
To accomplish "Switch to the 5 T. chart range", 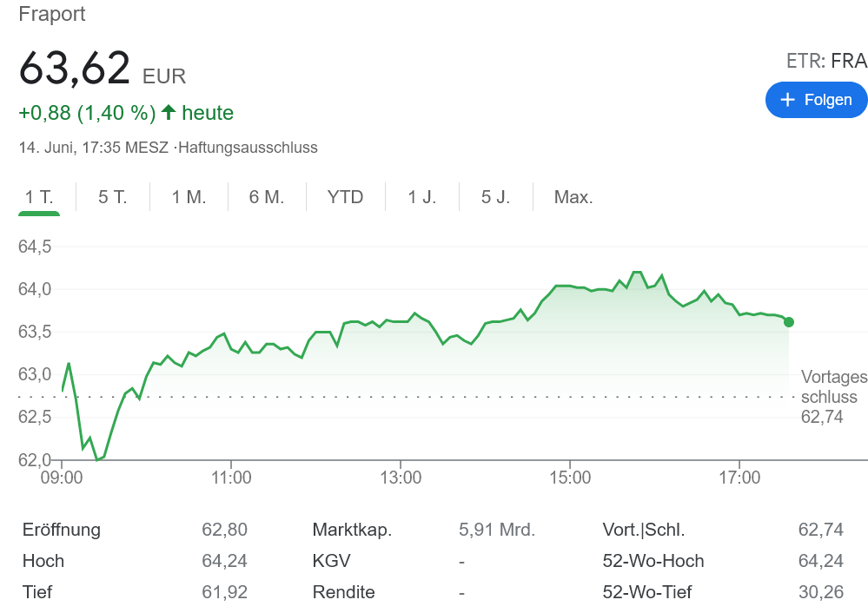I will point(113,197).
